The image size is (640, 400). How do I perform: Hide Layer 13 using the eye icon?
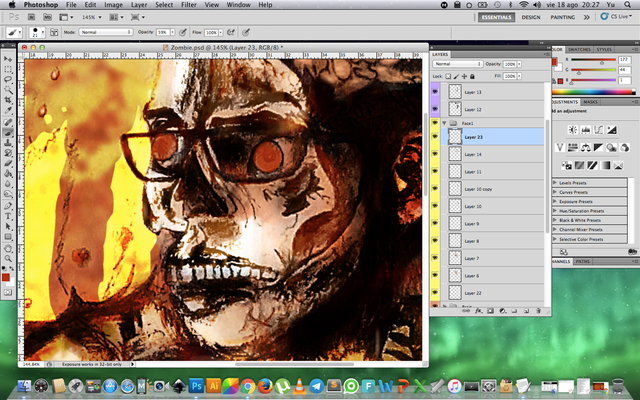pyautogui.click(x=436, y=92)
